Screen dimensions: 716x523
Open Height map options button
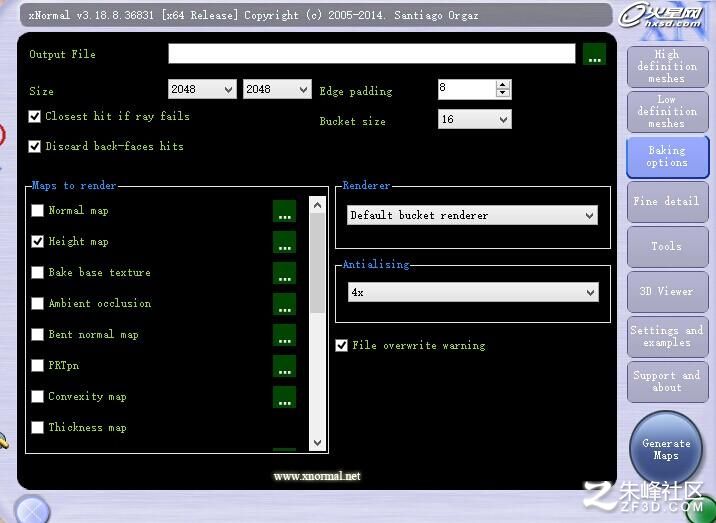click(284, 242)
